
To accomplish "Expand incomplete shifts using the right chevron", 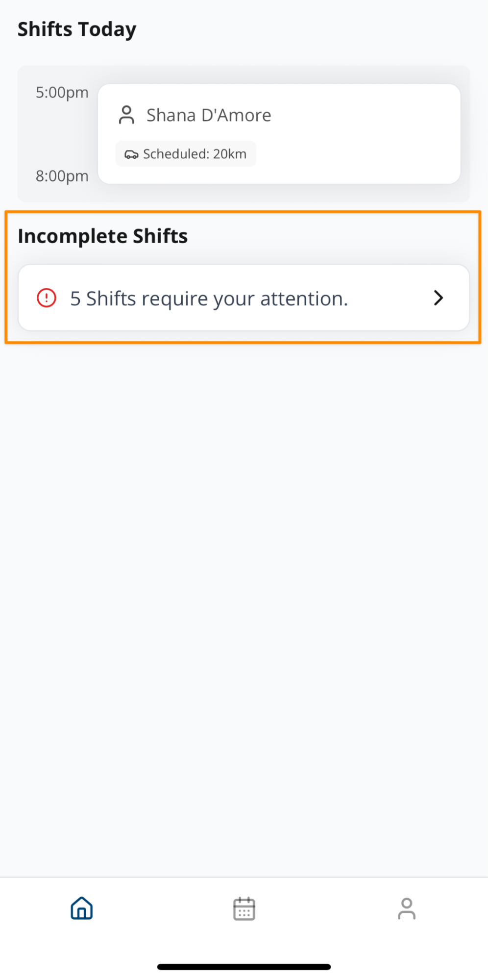I will click(439, 298).
